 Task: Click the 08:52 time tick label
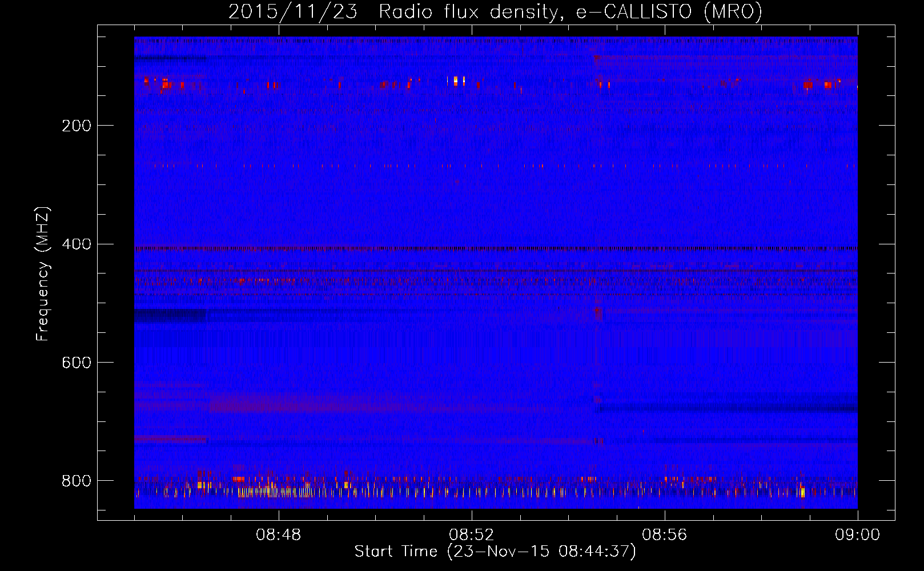(472, 535)
